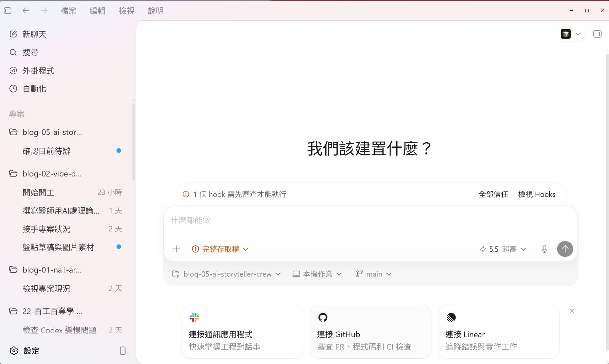Click the 連接 Linear card

pos(499,332)
